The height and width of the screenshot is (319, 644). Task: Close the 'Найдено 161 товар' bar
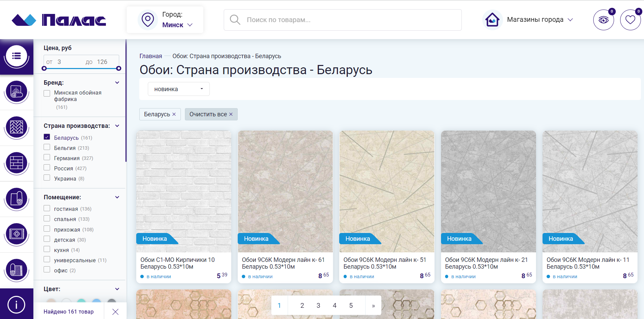click(115, 312)
